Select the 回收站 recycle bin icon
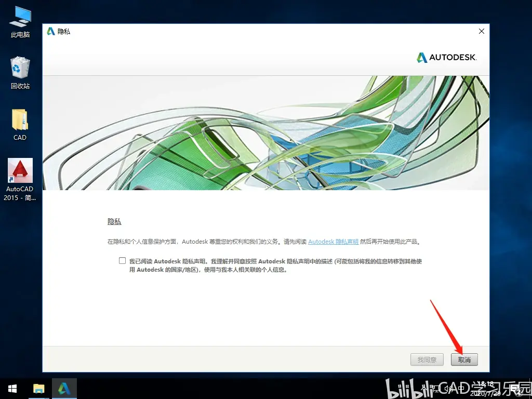Viewport: 532px width, 399px height. (x=20, y=73)
